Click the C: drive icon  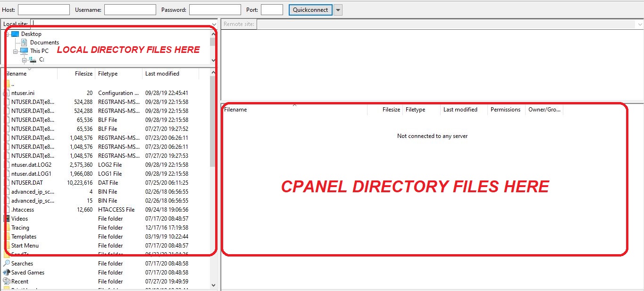(x=33, y=60)
